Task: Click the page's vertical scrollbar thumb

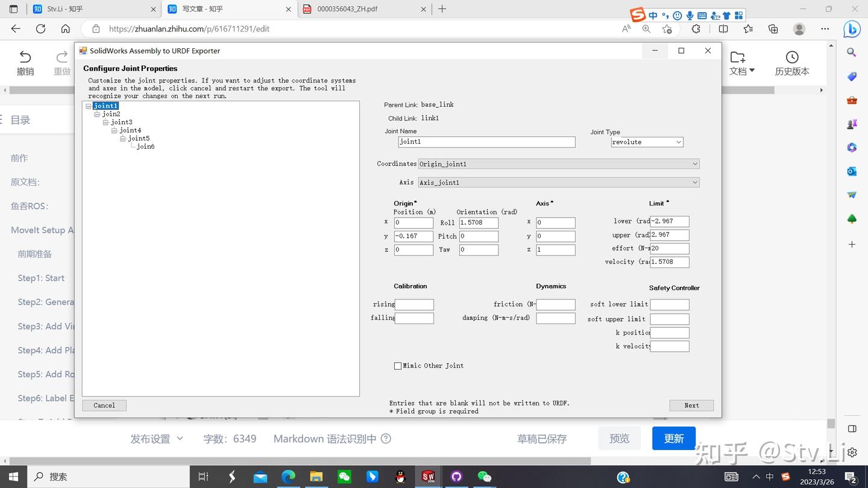Action: [831, 424]
